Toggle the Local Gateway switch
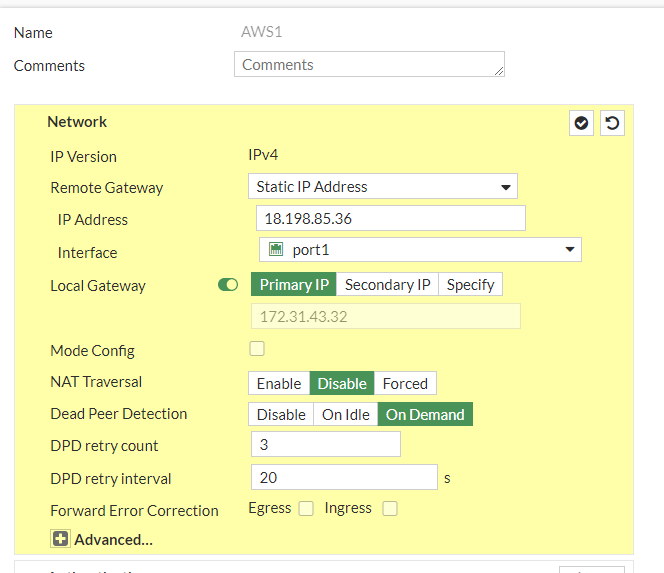The image size is (664, 573). (228, 285)
